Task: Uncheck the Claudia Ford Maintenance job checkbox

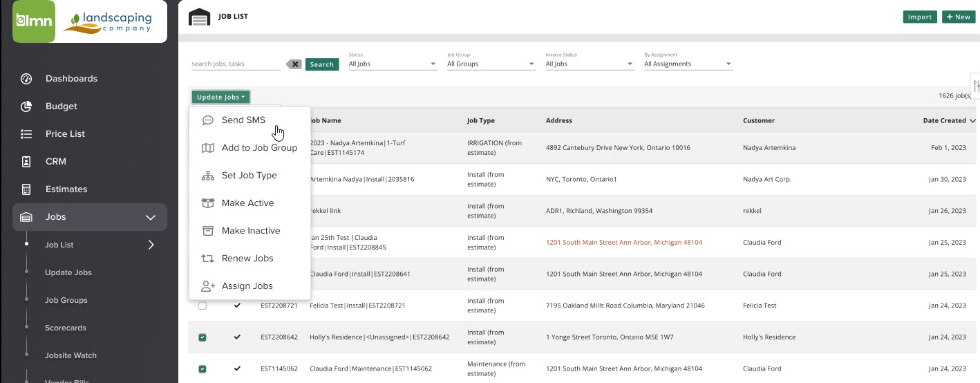Action: 202,369
